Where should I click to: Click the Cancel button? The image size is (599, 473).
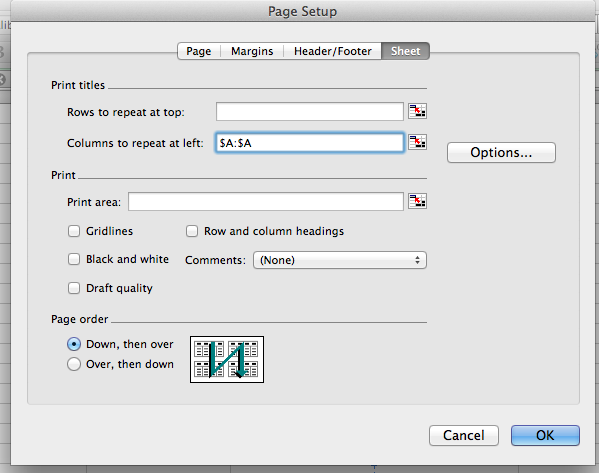[464, 436]
